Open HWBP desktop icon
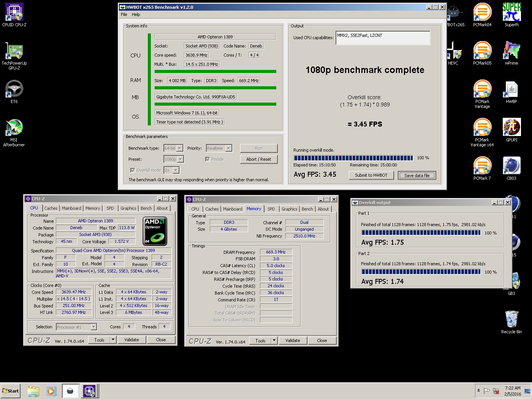The height and width of the screenshot is (399, 532). (511, 92)
